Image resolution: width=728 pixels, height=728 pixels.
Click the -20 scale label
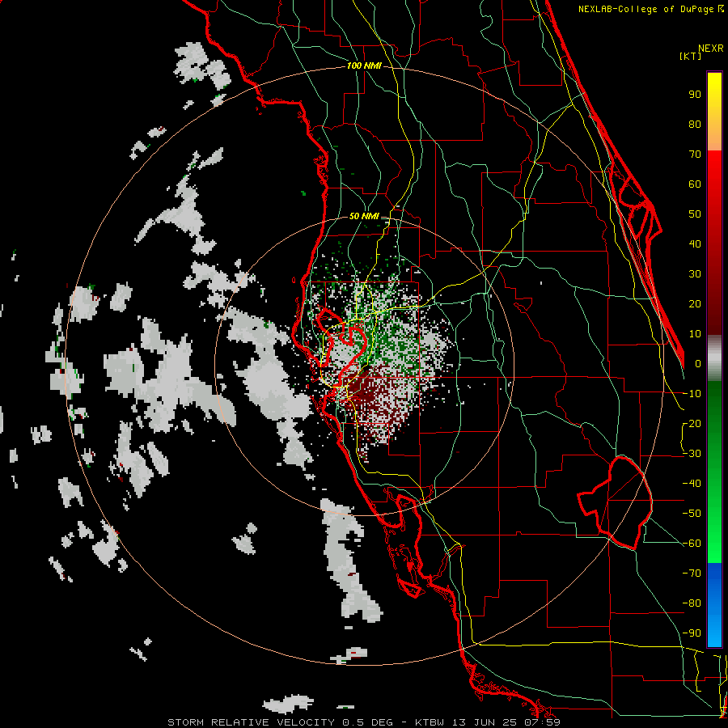(692, 424)
